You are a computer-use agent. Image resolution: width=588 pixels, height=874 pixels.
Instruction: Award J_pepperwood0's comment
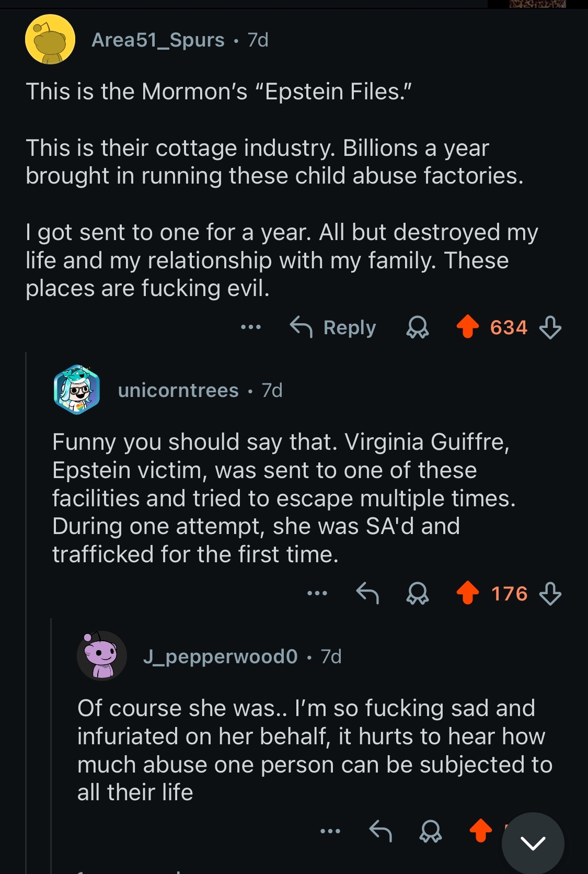pyautogui.click(x=431, y=831)
